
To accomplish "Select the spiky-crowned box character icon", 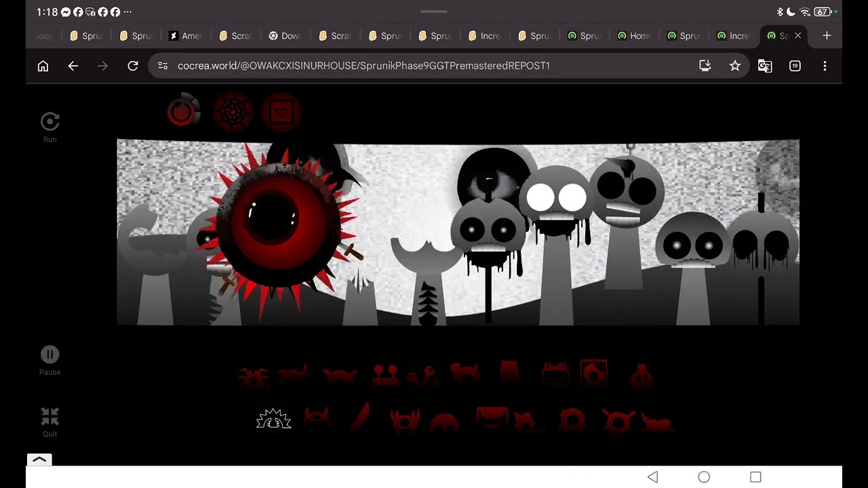I will click(555, 374).
